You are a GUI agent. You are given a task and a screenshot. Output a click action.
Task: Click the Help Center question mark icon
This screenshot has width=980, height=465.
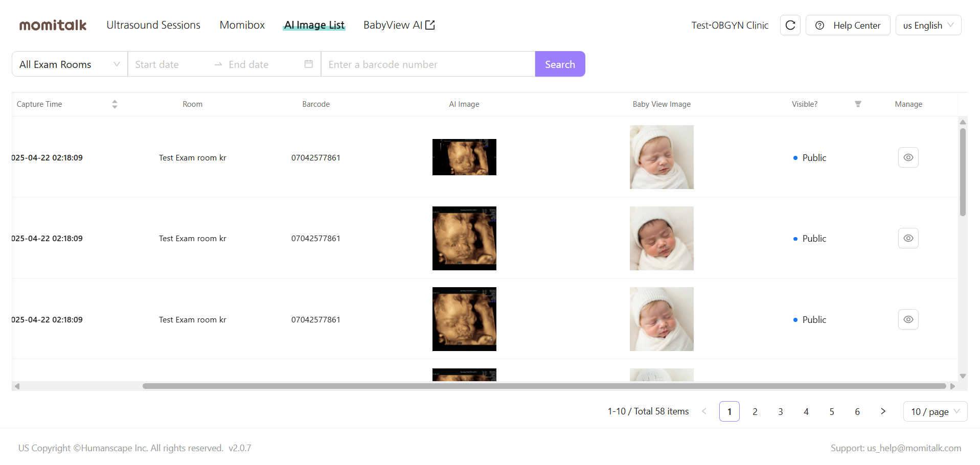point(820,25)
